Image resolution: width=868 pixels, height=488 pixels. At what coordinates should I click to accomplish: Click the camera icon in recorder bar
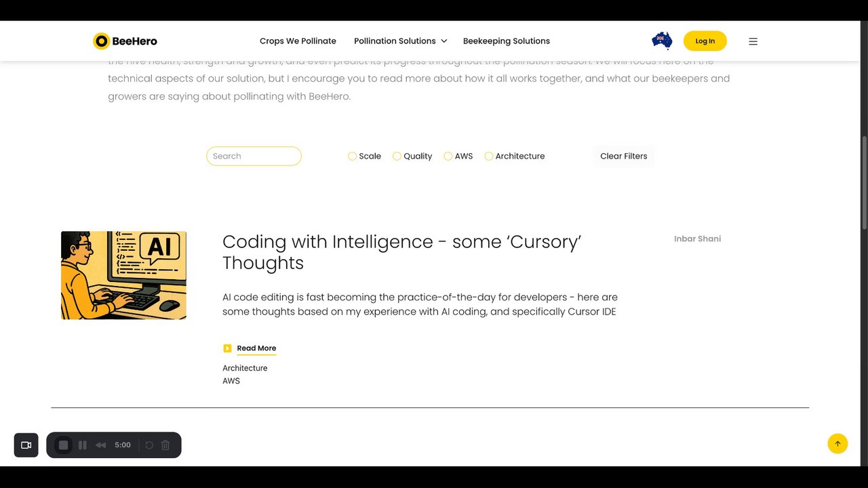(x=26, y=445)
